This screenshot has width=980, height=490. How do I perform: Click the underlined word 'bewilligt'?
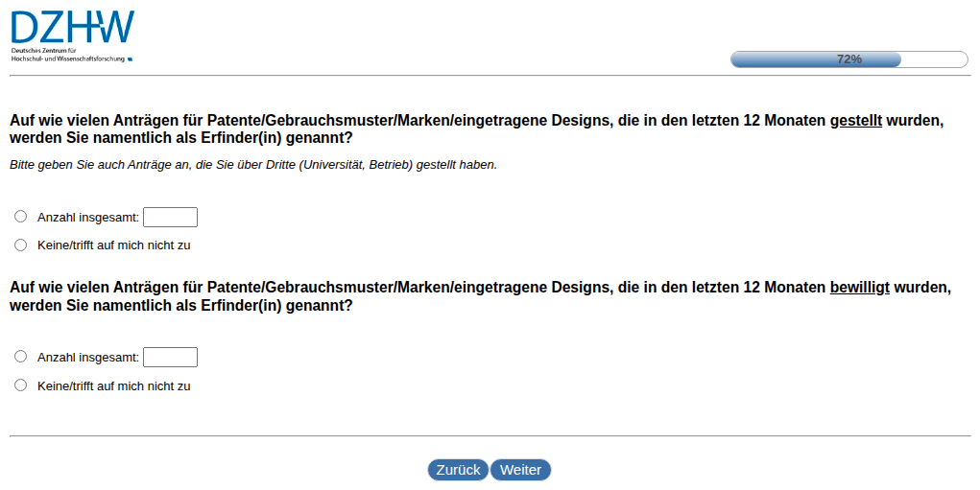[x=859, y=288]
